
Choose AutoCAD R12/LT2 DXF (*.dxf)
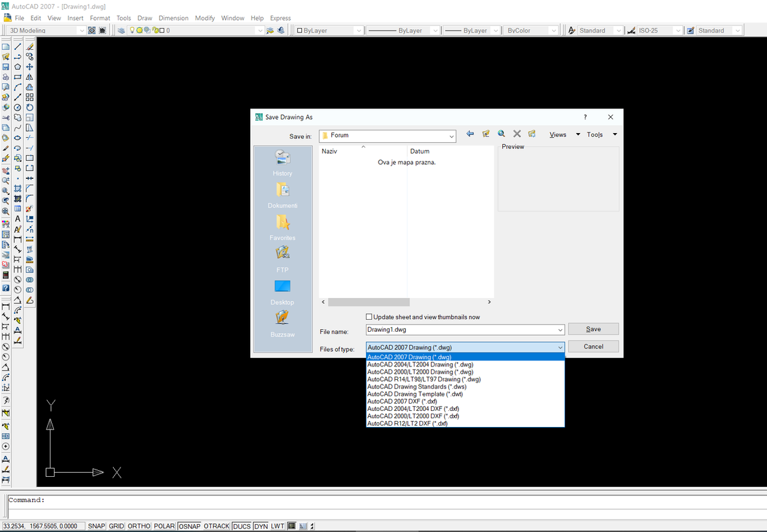[465, 424]
